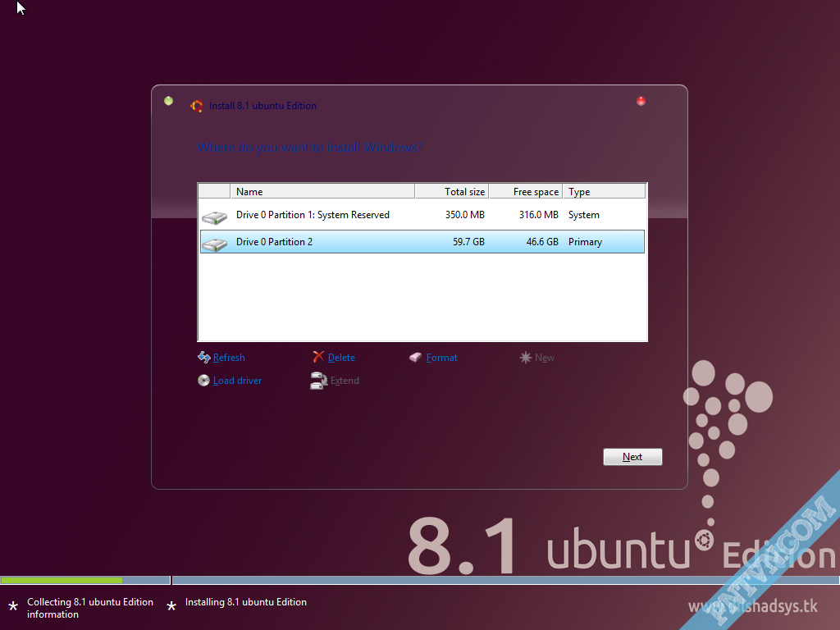Click the 350.0 MB total size cell
This screenshot has height=630, width=840.
464,215
